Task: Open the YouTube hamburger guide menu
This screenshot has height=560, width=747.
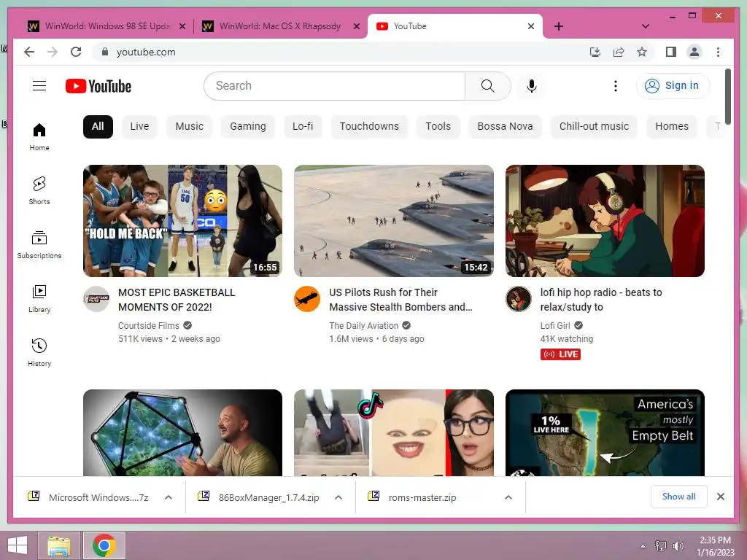Action: click(x=39, y=86)
